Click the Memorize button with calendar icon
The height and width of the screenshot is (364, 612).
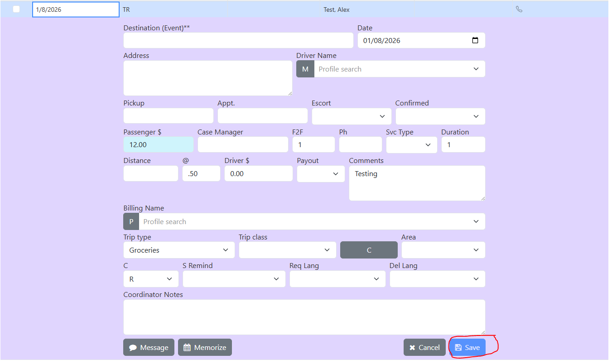(205, 348)
